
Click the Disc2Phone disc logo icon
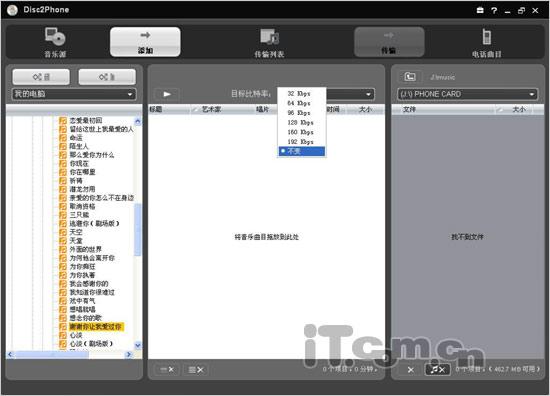[12, 10]
